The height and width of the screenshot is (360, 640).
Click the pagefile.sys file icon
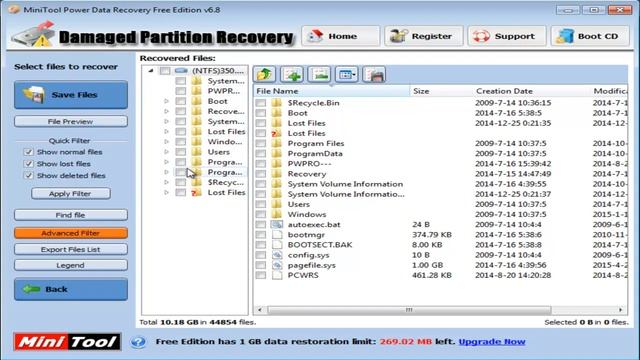pos(277,265)
